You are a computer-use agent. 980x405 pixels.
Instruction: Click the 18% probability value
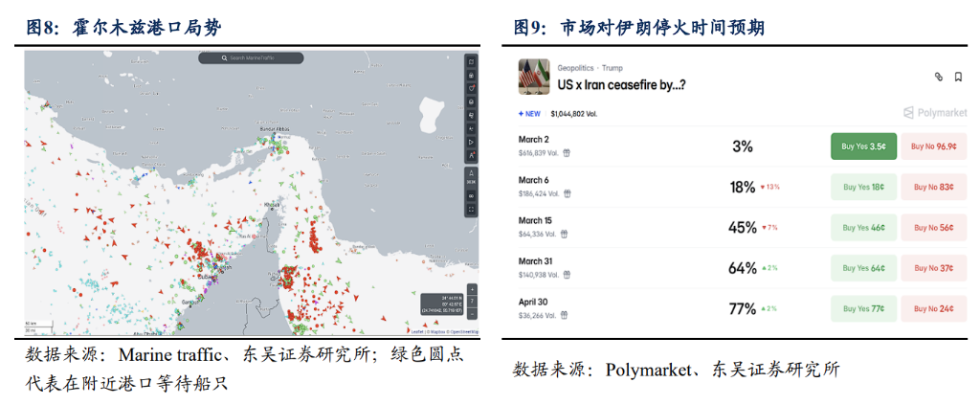pos(743,187)
